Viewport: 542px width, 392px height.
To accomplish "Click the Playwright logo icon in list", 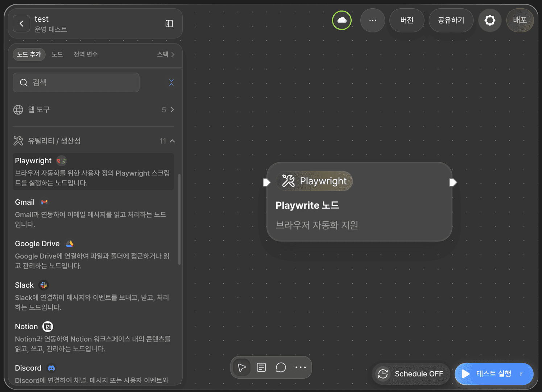I will point(61,160).
